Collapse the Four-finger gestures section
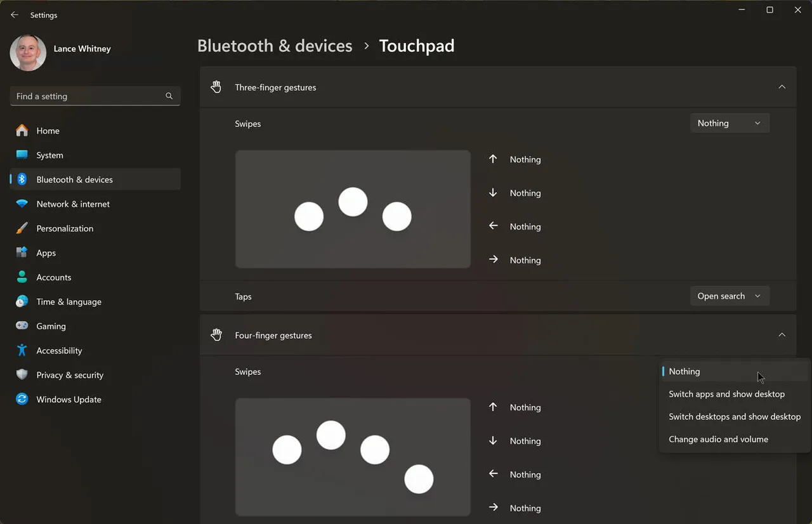Image resolution: width=812 pixels, height=524 pixels. 782,335
